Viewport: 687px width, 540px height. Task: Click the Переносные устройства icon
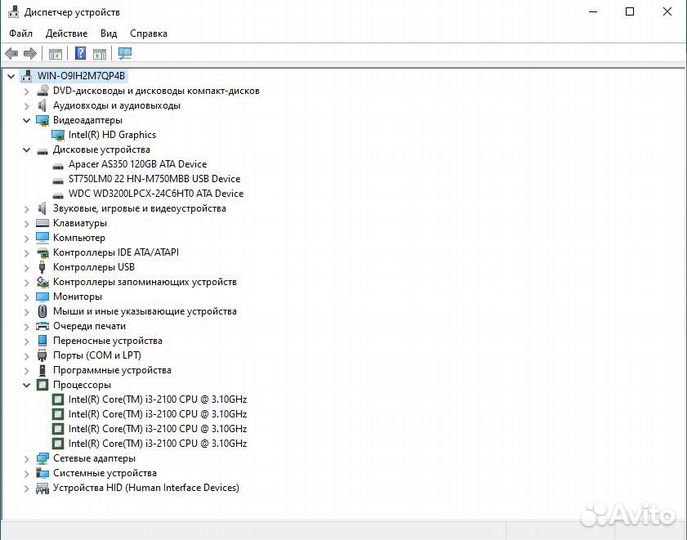pyautogui.click(x=42, y=341)
